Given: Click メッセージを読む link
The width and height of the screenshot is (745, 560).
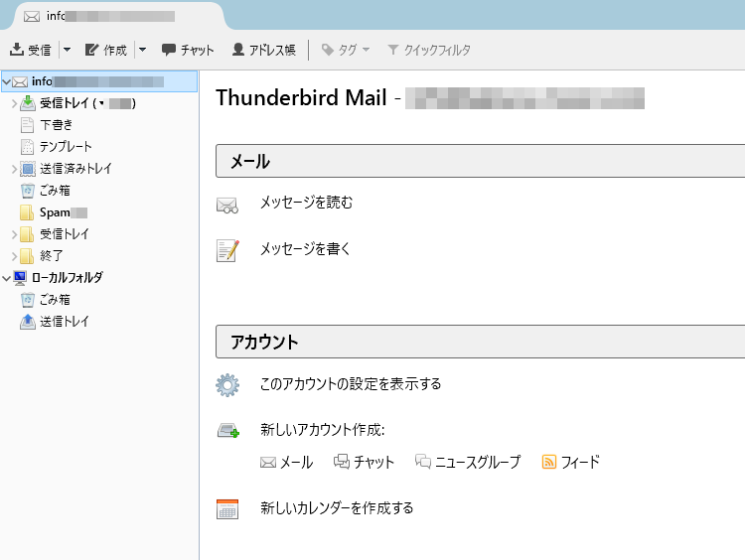Looking at the screenshot, I should (x=306, y=203).
